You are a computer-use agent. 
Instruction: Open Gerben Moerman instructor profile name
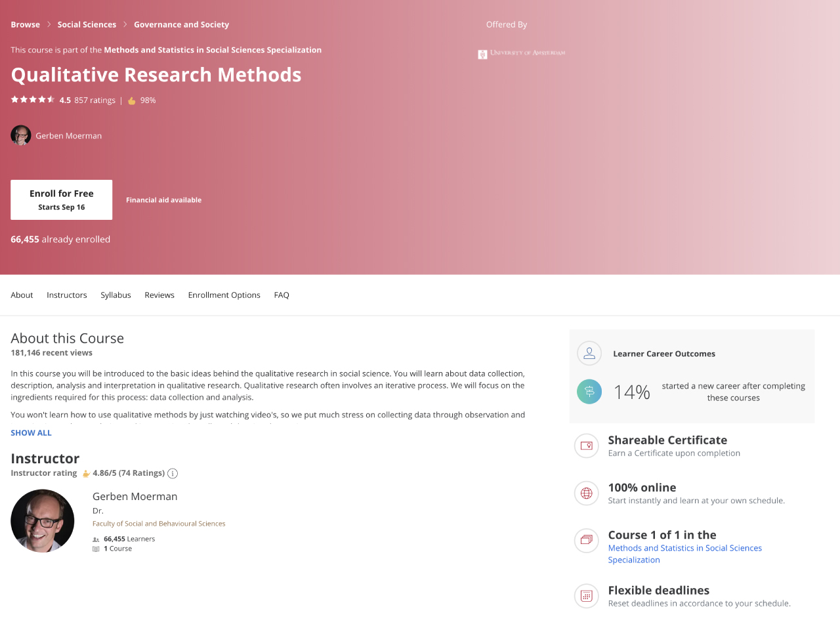(x=135, y=497)
